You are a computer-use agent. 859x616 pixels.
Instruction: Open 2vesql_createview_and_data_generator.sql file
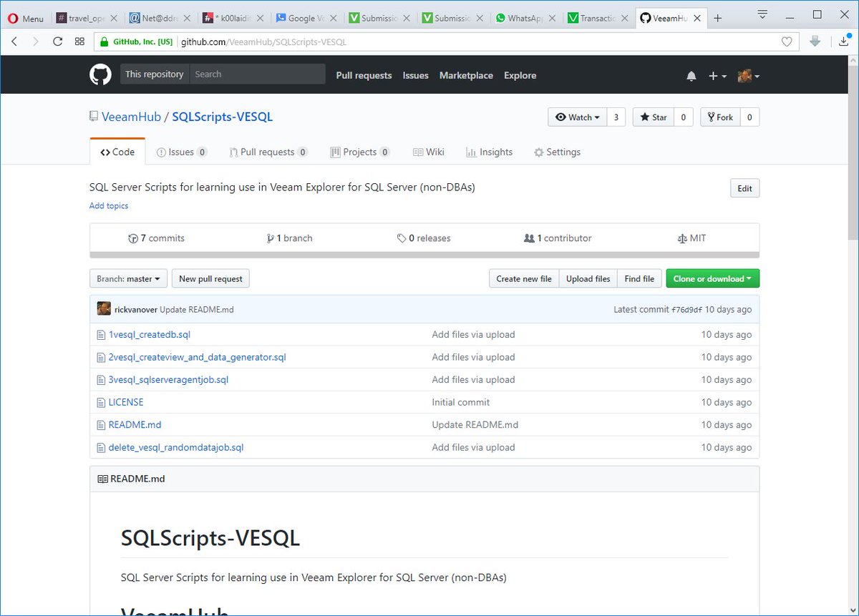point(197,357)
